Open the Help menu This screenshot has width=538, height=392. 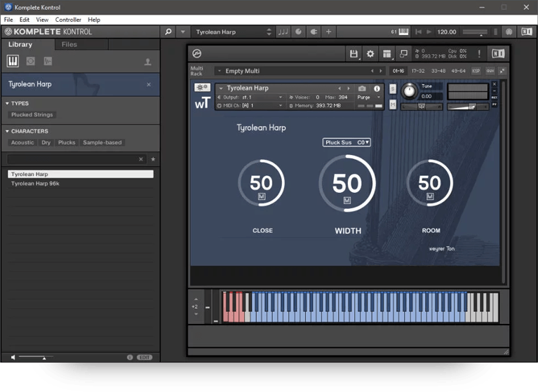pos(94,20)
